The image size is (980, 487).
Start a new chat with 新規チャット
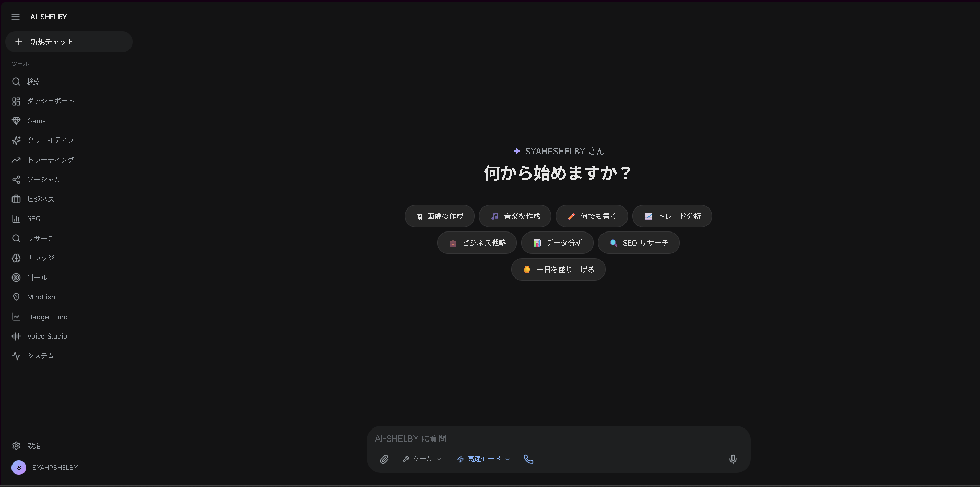pyautogui.click(x=69, y=42)
